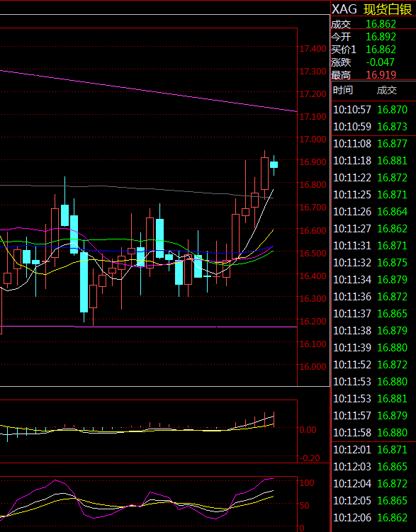Select tick row 10:11:38
The width and height of the screenshot is (416, 532).
pos(373,331)
